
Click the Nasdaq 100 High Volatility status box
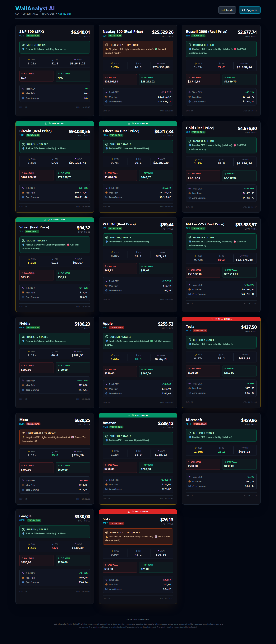point(138,49)
